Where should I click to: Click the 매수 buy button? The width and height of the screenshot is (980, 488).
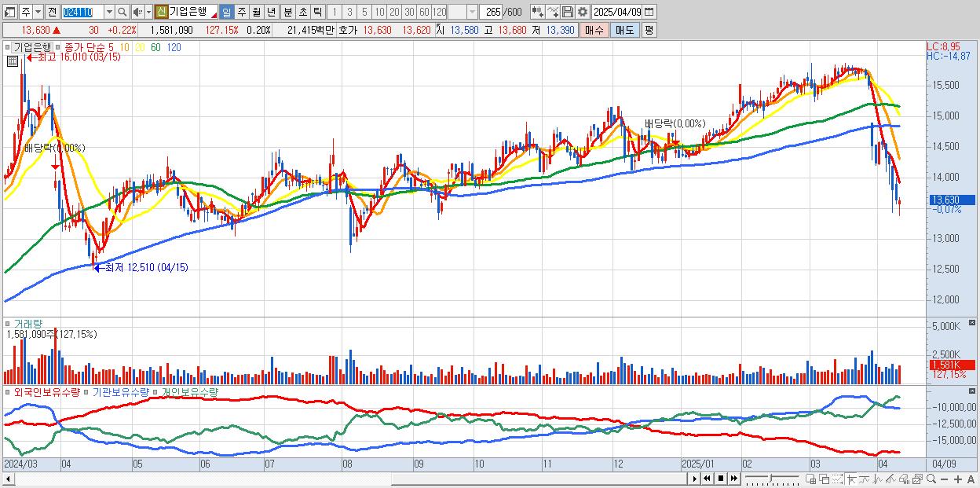(x=594, y=30)
